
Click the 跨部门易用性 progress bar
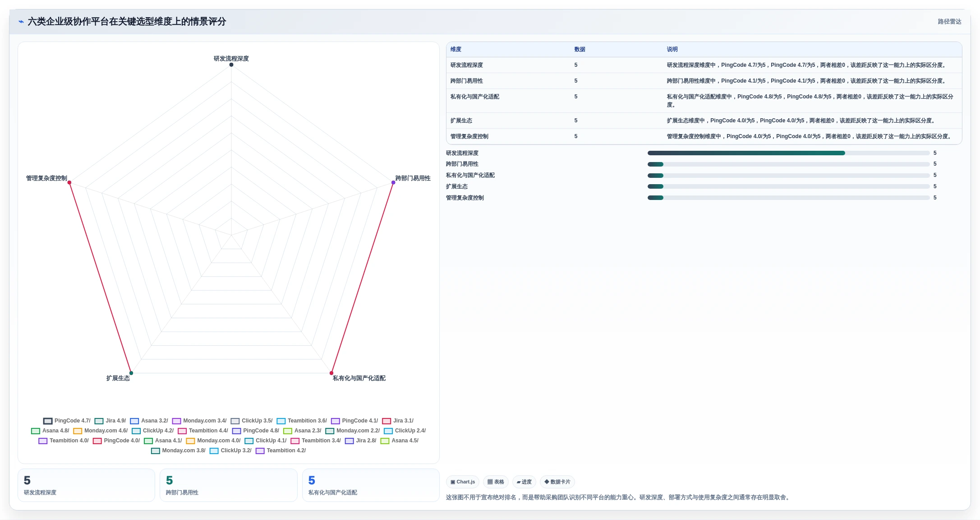(x=788, y=164)
